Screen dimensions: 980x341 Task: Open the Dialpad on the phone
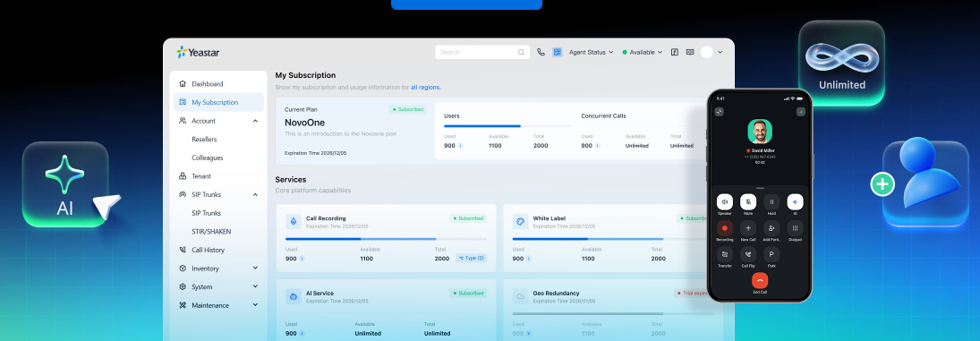point(795,228)
